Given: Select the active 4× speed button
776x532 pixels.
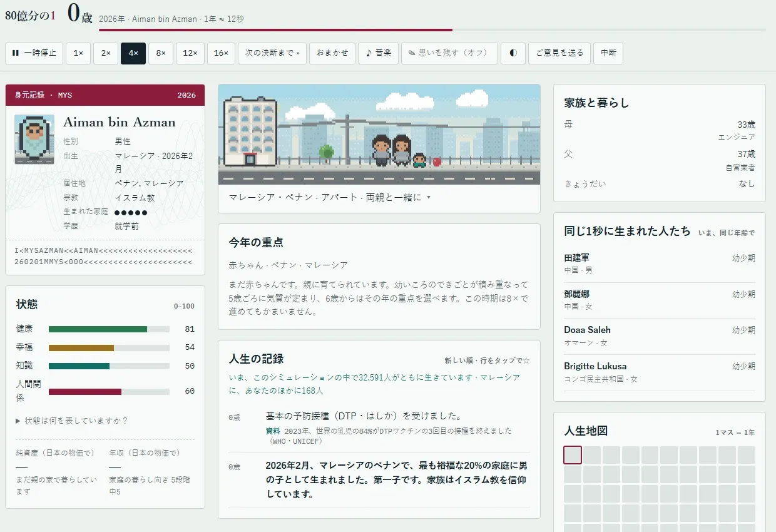Looking at the screenshot, I should click(133, 53).
